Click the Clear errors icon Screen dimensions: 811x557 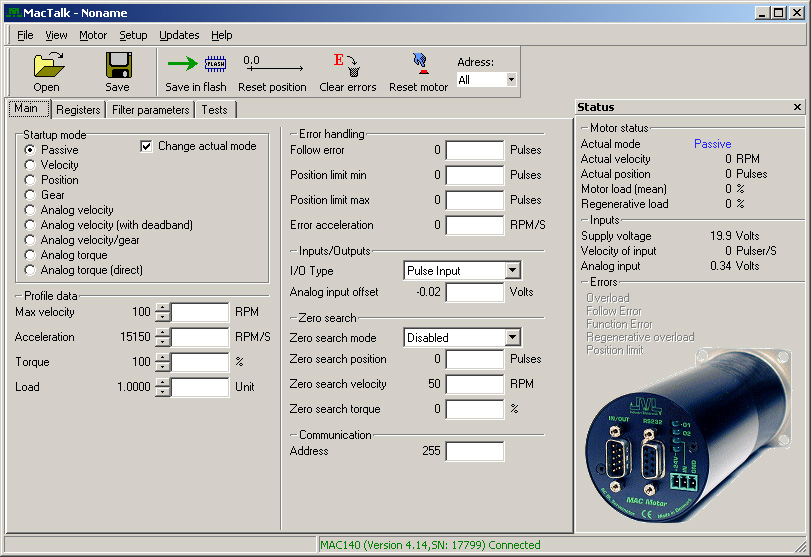coord(347,65)
